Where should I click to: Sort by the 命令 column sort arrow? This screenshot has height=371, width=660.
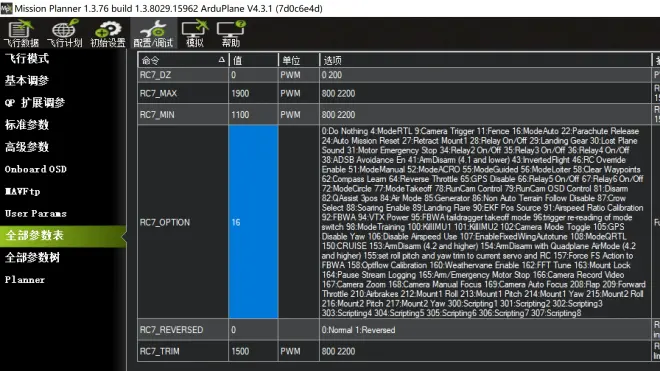(x=221, y=60)
